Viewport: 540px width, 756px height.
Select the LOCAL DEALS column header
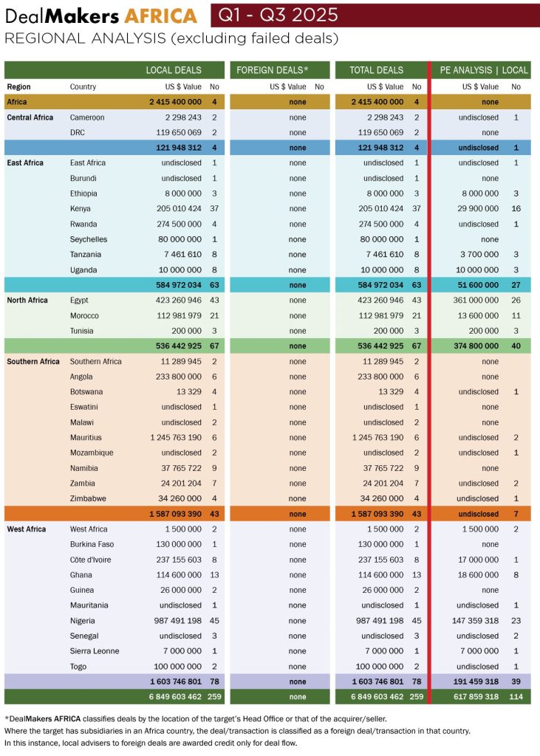pos(173,70)
